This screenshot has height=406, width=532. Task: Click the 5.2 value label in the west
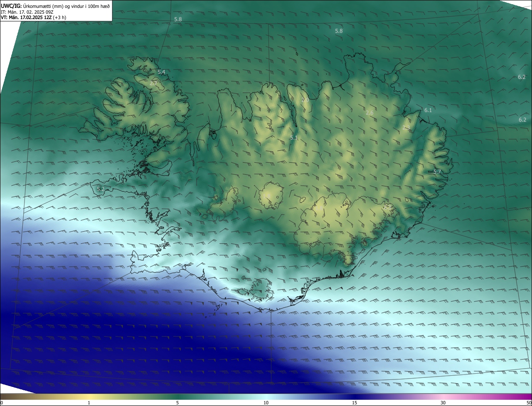101,189
